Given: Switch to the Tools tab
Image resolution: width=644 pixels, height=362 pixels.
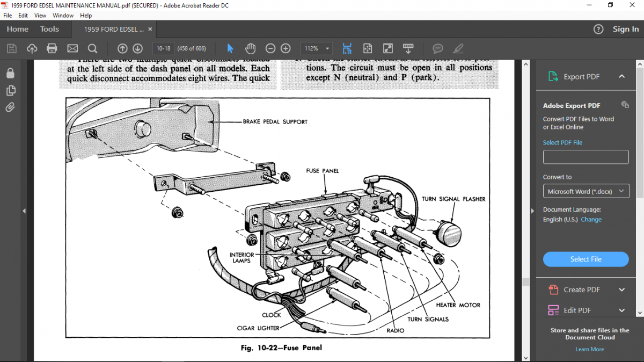Looking at the screenshot, I should (x=49, y=29).
